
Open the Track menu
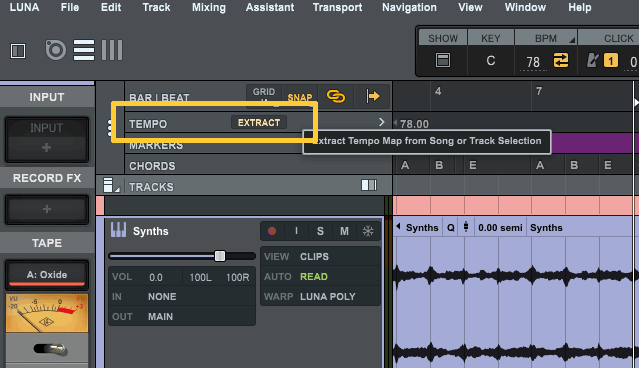(x=156, y=7)
